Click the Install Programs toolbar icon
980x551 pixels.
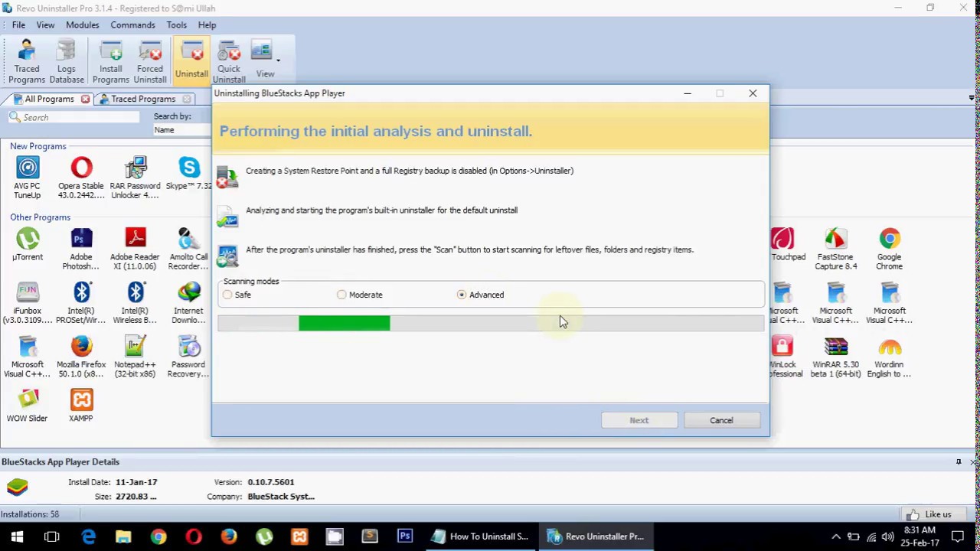tap(110, 61)
